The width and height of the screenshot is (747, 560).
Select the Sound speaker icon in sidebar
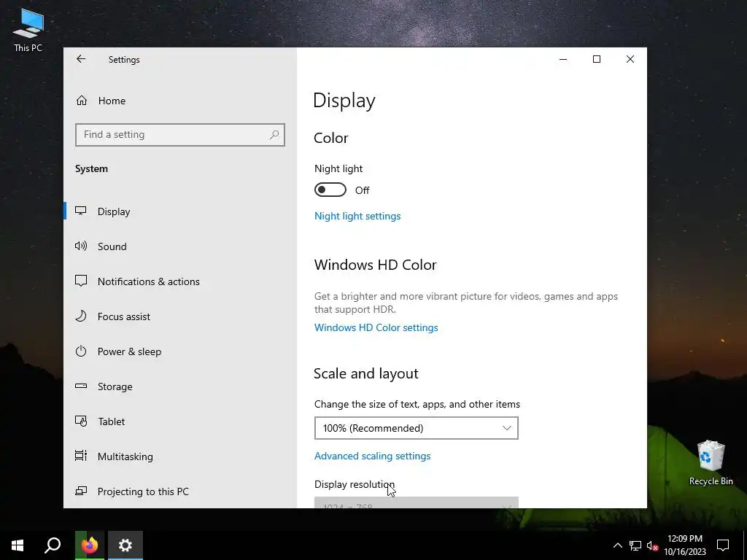pyautogui.click(x=81, y=246)
